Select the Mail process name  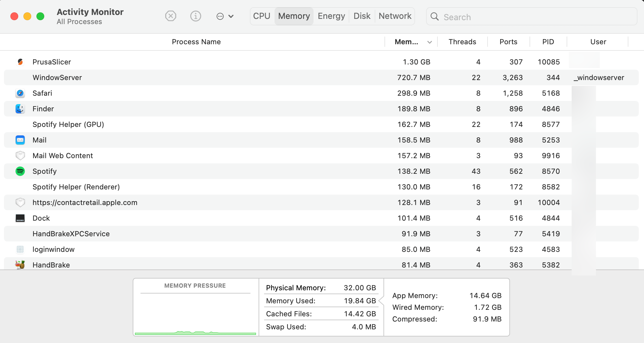click(x=39, y=140)
